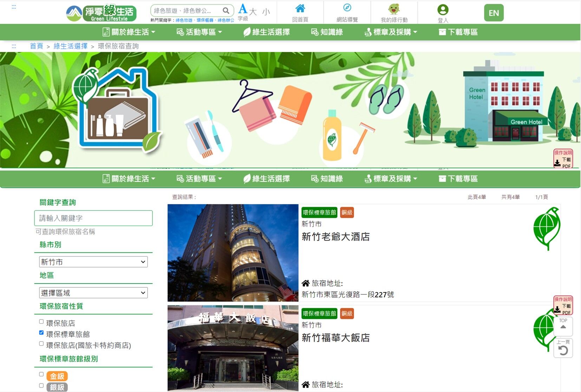Click the TOP scroll-to-top button
581x392 pixels.
pos(563,326)
